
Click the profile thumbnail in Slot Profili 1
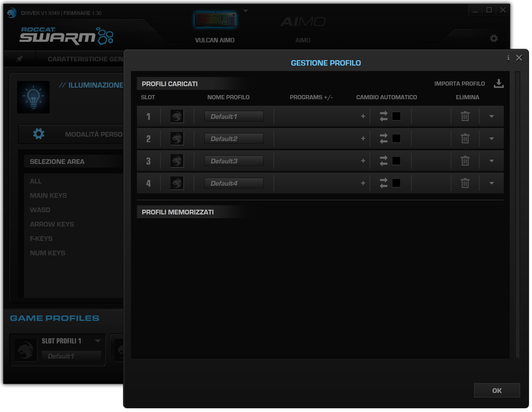pyautogui.click(x=26, y=350)
